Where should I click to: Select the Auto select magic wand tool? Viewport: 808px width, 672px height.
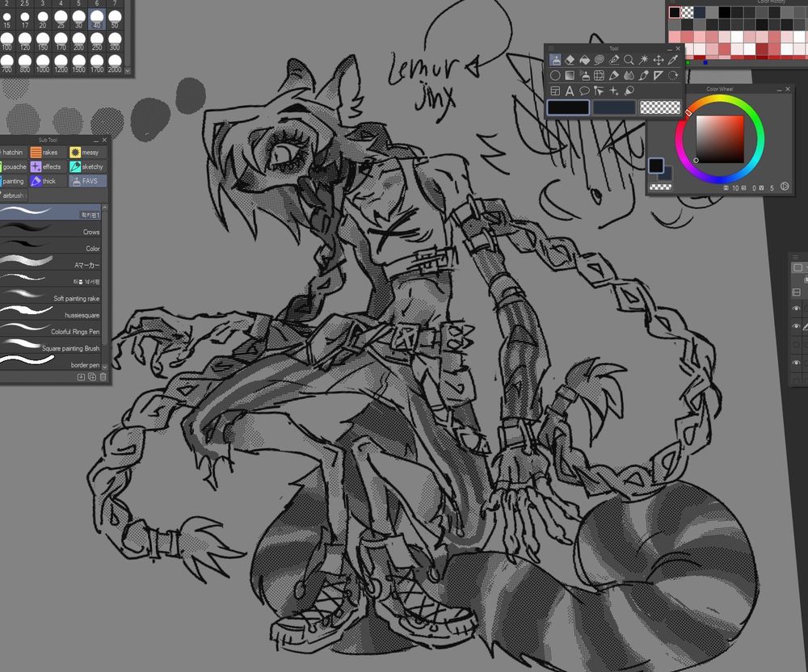point(644,61)
